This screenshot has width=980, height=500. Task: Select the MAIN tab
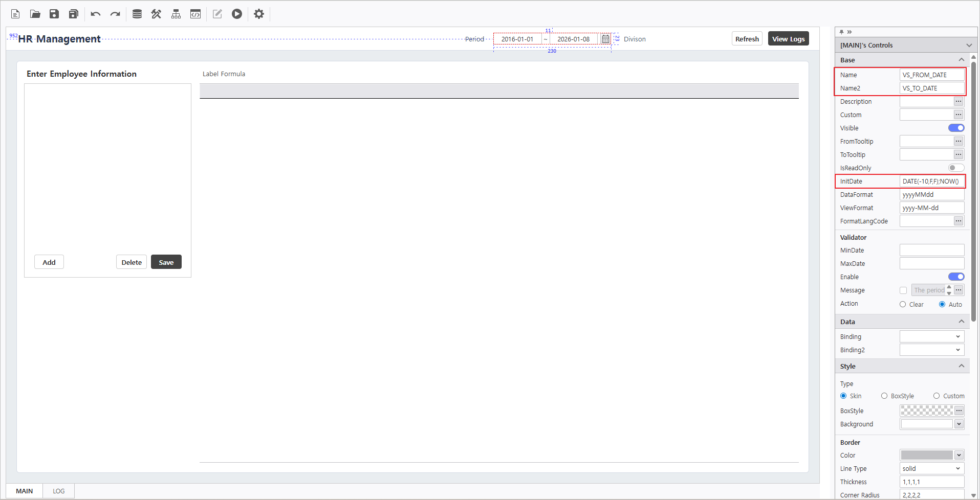point(24,491)
